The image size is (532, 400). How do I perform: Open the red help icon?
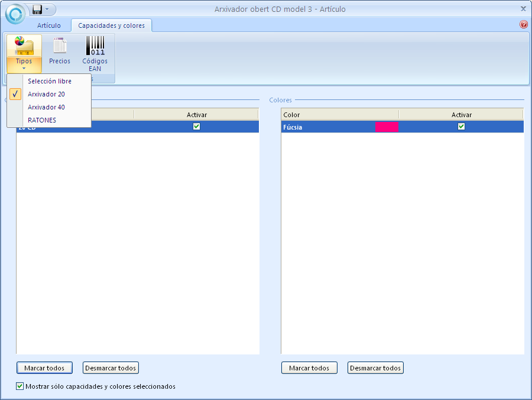click(x=523, y=25)
